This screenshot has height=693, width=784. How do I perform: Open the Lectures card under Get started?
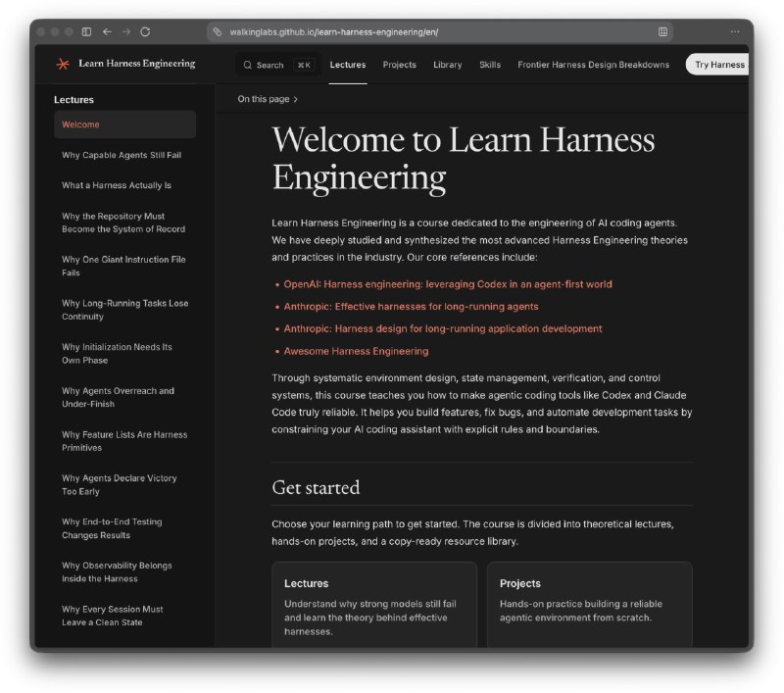tap(374, 605)
